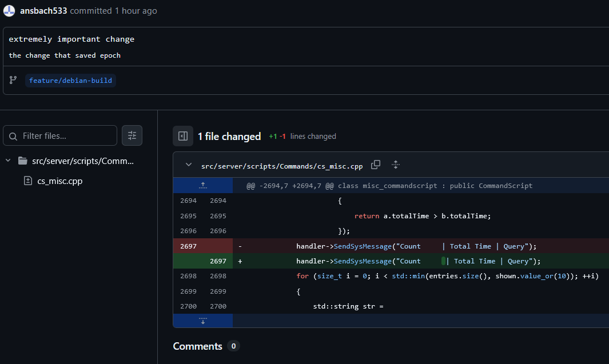609x364 pixels.
Task: Expand all lines of cs_misc.cpp
Action: (x=395, y=165)
